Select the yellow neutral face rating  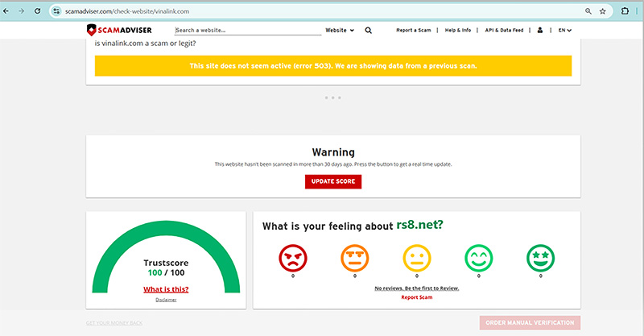click(x=417, y=259)
